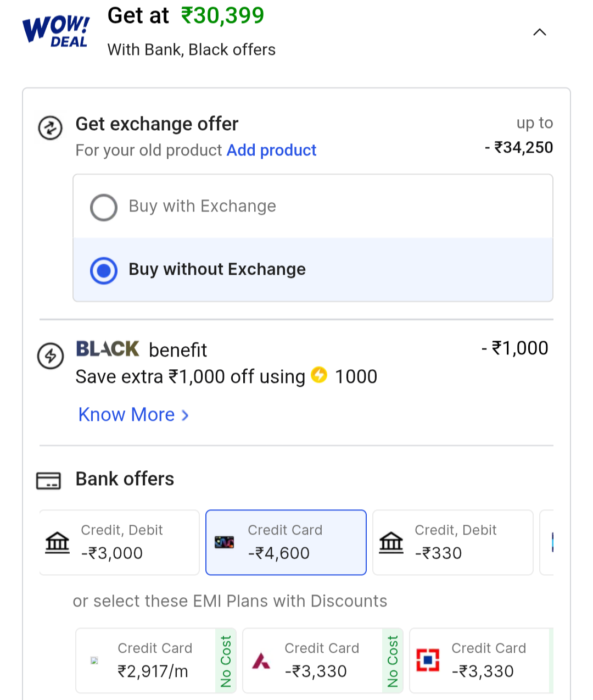Click the WOW! Deal logo
The width and height of the screenshot is (593, 700).
point(56,31)
